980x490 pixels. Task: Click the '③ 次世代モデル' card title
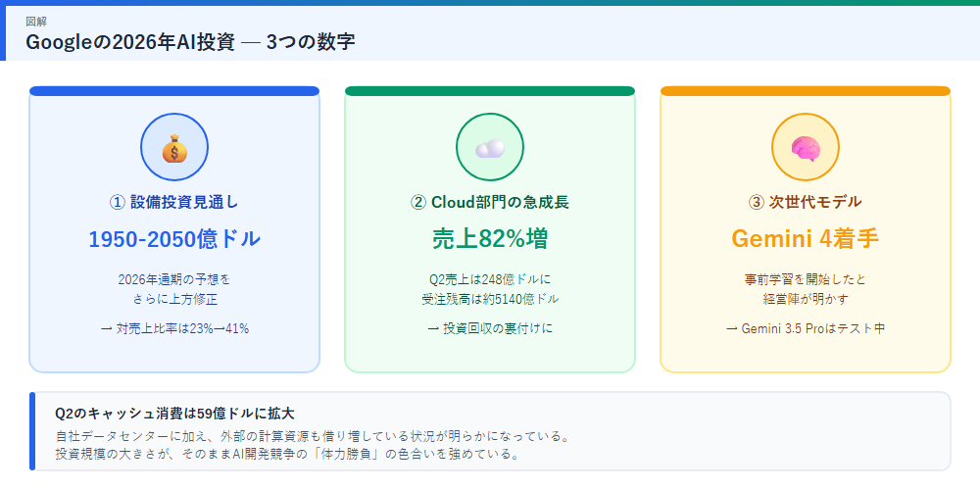[806, 202]
